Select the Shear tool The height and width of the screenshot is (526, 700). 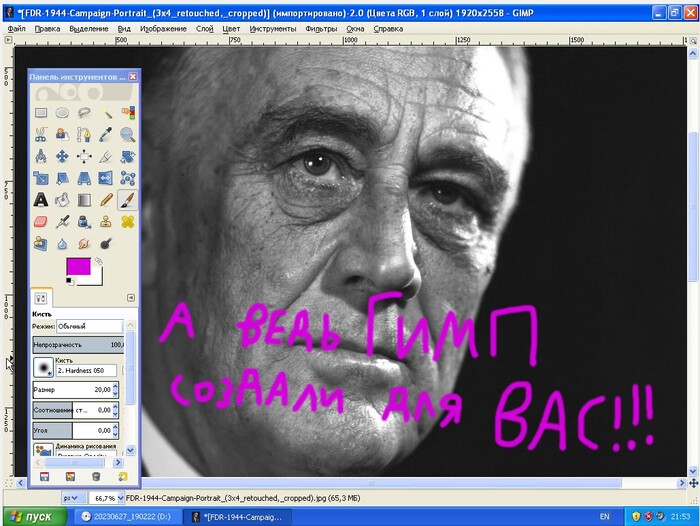[x=62, y=178]
